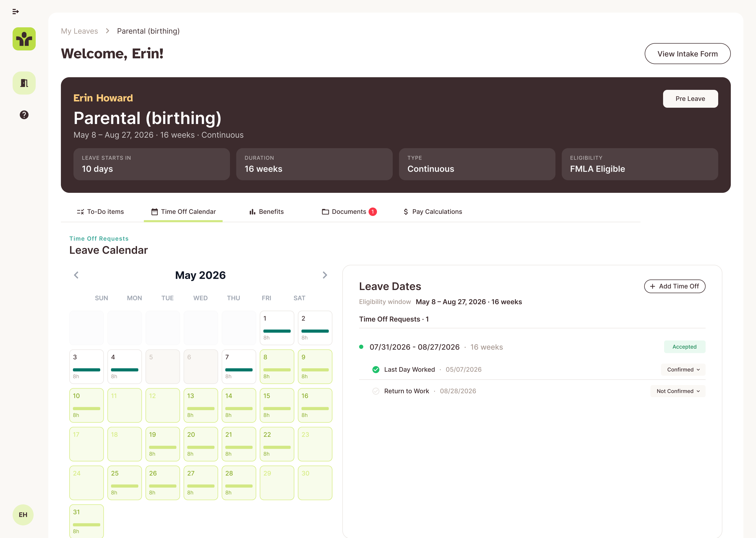This screenshot has height=538, width=756.
Task: Select May 25 calendar day cell
Action: coord(124,483)
